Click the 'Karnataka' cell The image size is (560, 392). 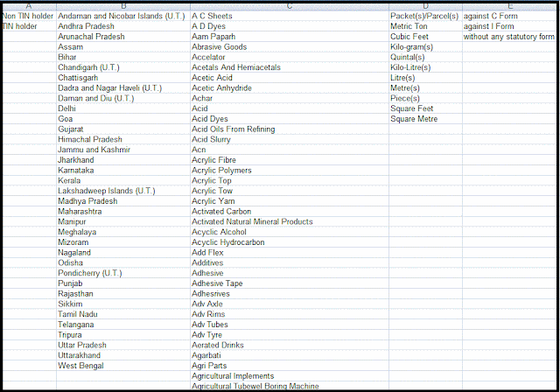[123, 171]
